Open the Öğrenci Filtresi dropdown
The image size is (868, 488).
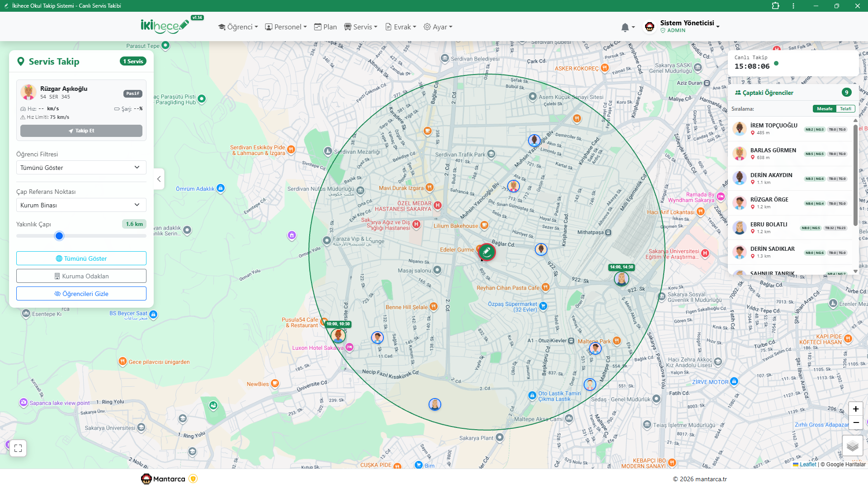click(81, 168)
